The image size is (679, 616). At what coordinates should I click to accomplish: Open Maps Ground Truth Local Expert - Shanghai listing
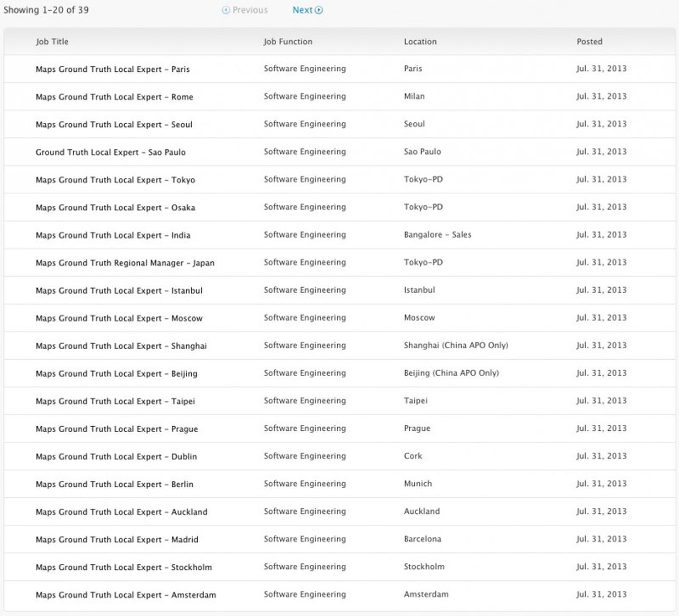tap(121, 345)
